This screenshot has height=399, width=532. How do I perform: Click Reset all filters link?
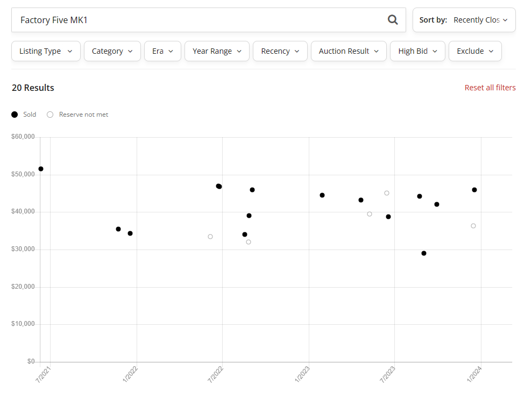490,88
